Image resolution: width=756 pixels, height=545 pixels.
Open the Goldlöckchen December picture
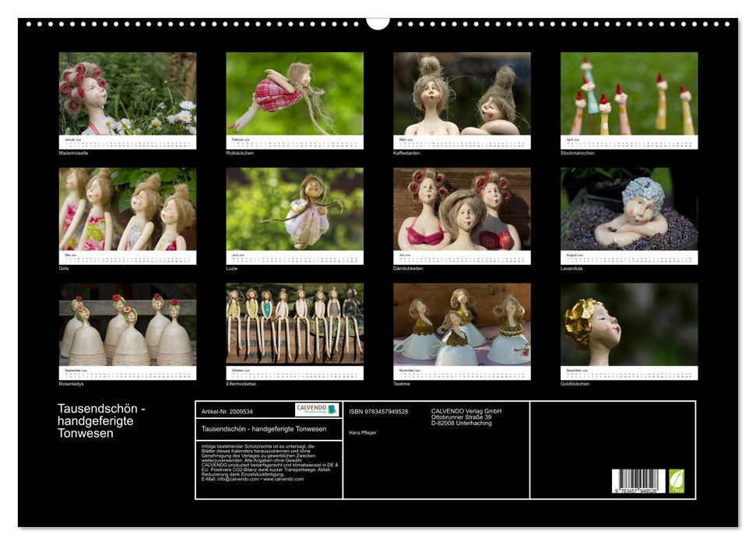click(629, 325)
